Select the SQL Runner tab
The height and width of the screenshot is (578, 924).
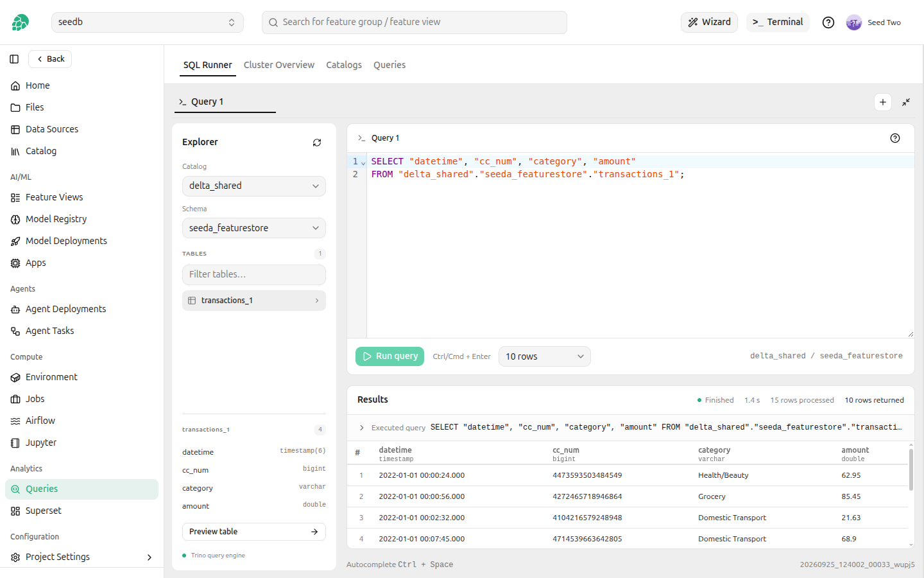tap(208, 65)
